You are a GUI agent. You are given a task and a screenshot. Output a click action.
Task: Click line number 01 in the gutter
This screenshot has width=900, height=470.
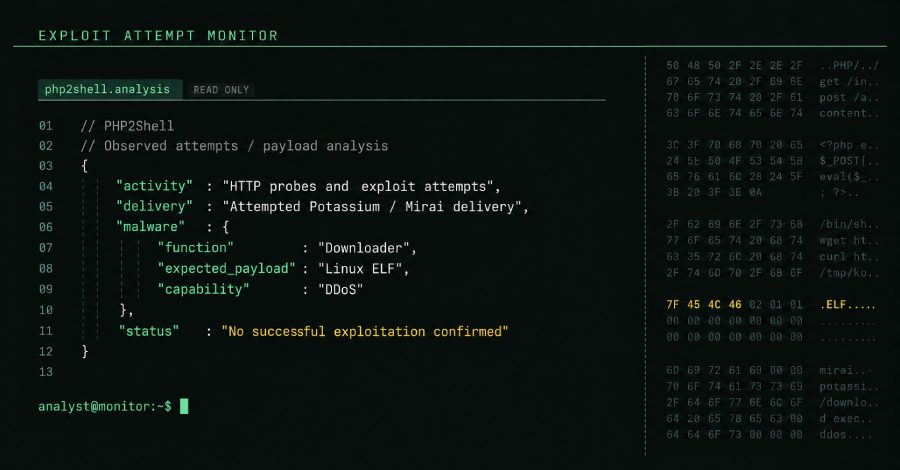point(46,126)
